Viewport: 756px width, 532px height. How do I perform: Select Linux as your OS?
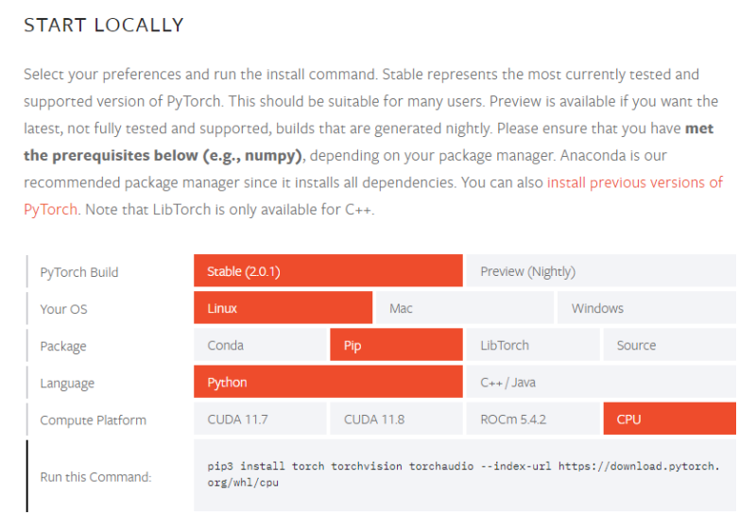point(283,308)
